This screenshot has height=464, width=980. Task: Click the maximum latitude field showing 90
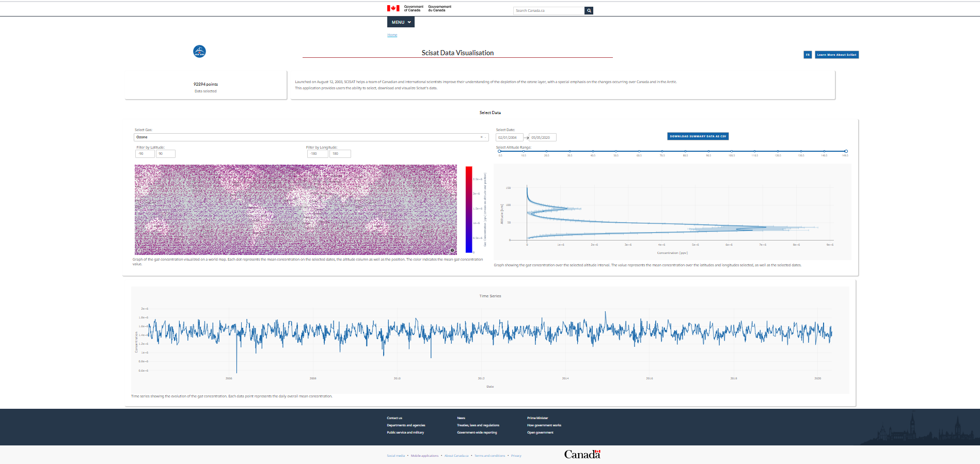(x=166, y=154)
